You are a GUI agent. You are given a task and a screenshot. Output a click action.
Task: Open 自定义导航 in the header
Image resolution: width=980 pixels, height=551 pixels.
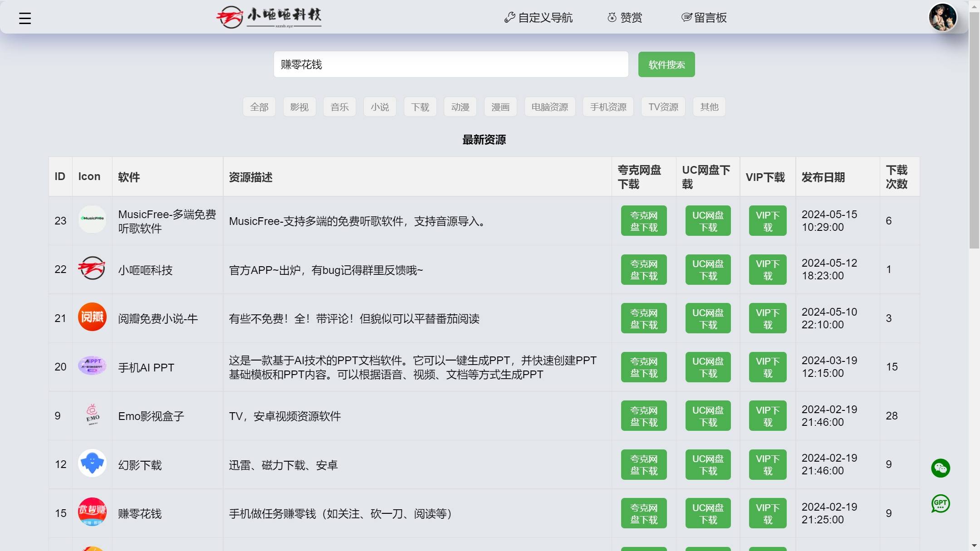(x=539, y=18)
